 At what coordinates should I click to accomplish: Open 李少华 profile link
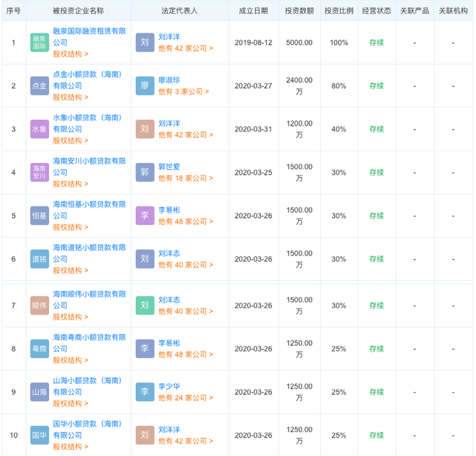coord(169,386)
